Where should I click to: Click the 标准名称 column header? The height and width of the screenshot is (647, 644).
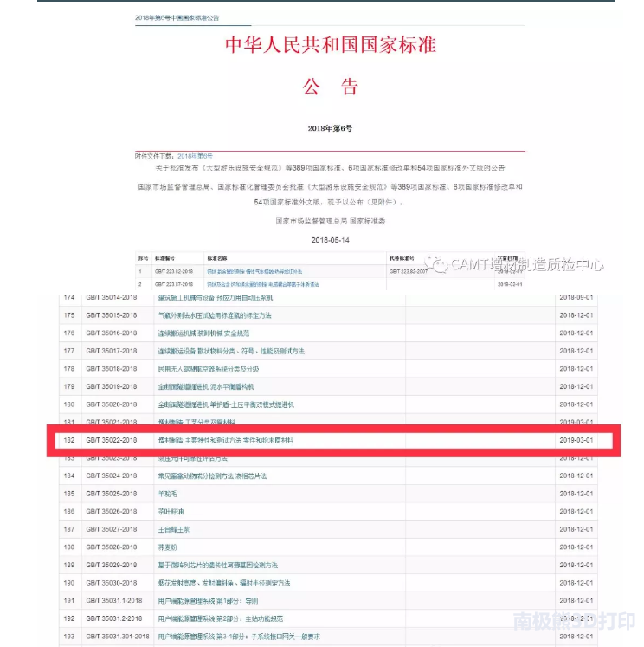(x=216, y=258)
